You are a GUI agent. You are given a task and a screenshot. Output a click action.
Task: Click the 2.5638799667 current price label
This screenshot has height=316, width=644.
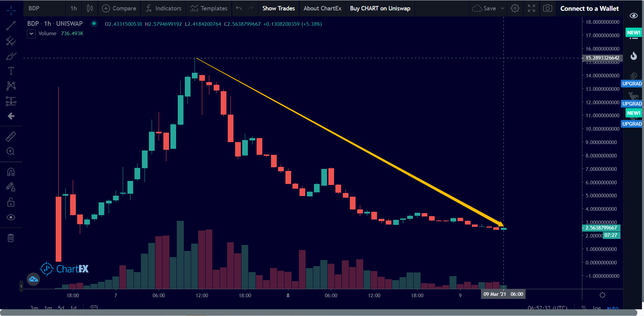601,228
